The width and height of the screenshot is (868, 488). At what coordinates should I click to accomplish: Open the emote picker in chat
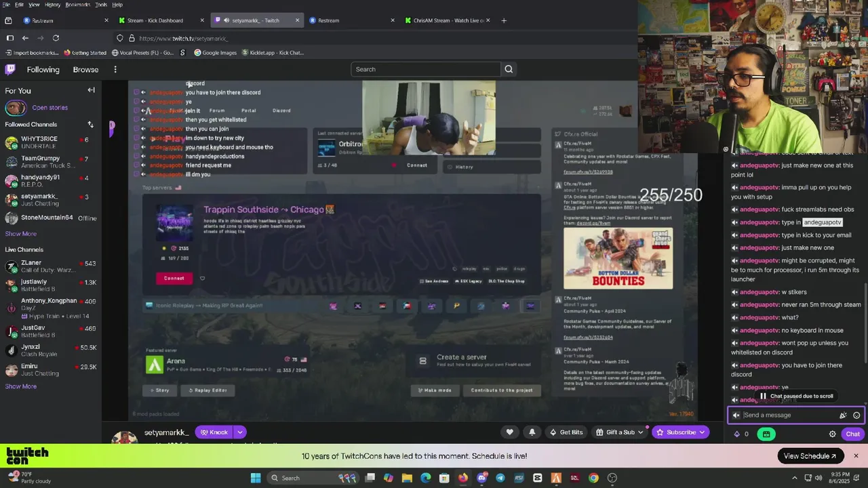pos(856,415)
